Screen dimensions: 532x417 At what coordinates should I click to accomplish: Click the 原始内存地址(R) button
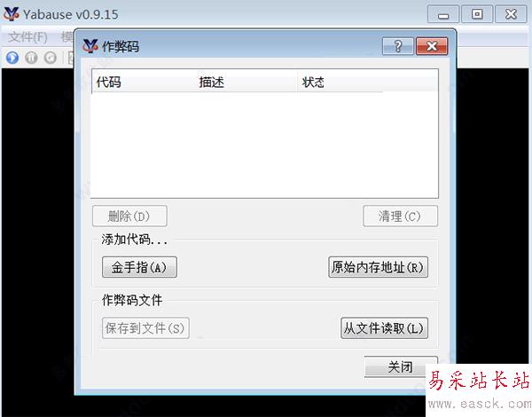point(378,267)
